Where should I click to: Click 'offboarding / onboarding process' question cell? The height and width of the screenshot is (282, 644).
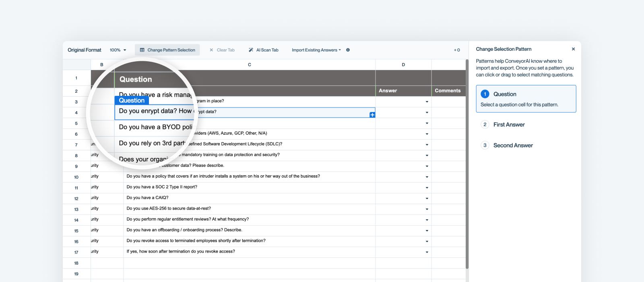250,230
